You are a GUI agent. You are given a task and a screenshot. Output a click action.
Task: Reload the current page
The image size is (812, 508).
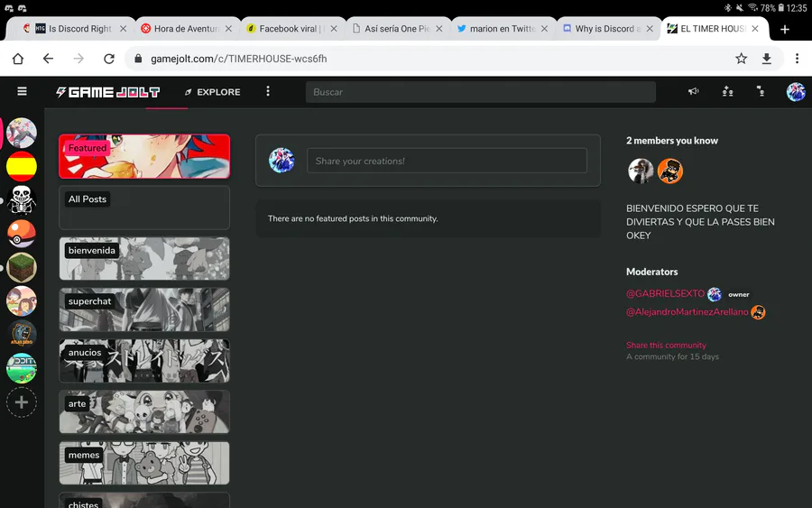coord(109,59)
